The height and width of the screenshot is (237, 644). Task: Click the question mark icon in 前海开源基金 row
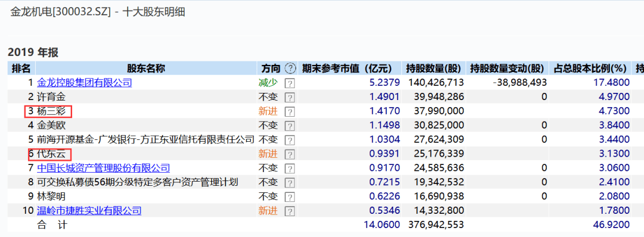point(290,140)
